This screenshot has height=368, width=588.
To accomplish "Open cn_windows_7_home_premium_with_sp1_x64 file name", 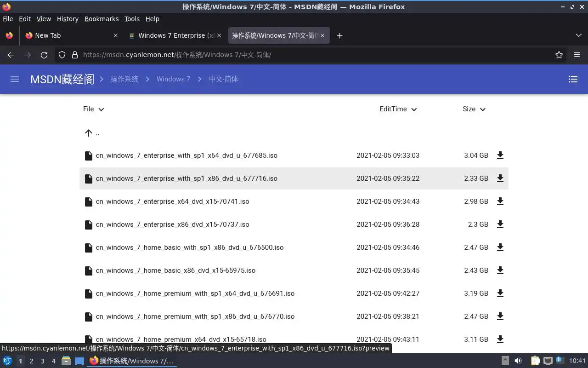I will (x=195, y=293).
